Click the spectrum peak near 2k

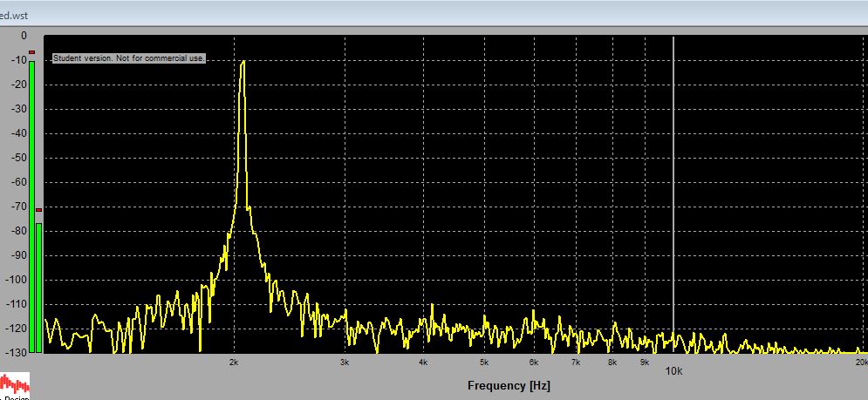243,63
